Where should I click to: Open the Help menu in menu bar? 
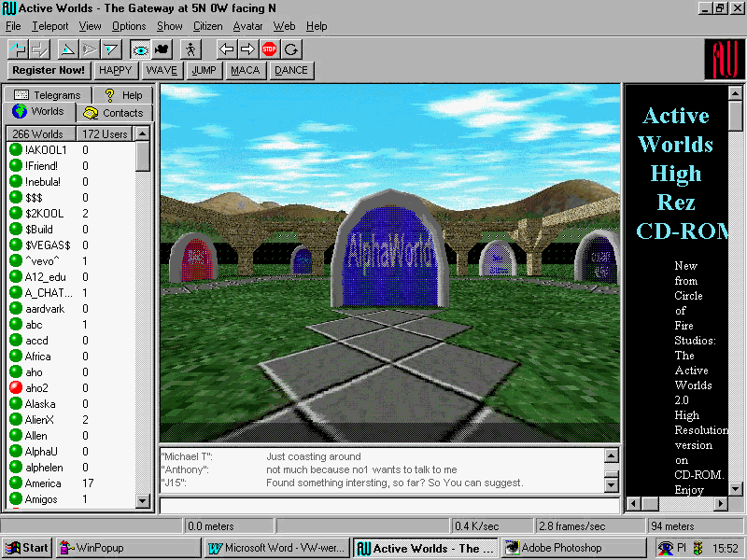317,26
